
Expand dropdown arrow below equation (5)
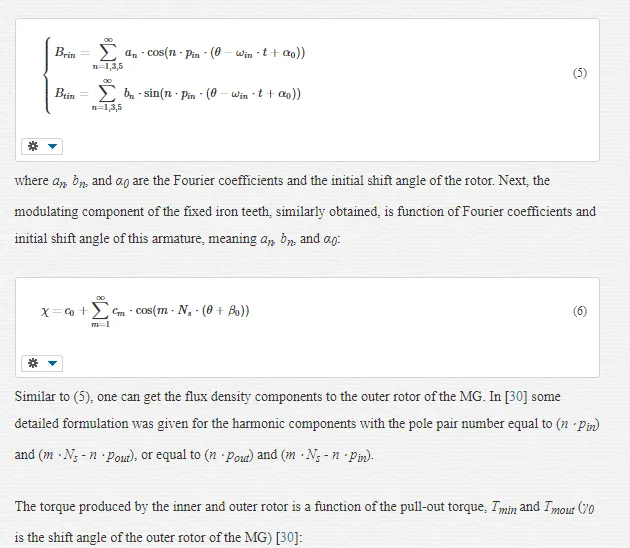pyautogui.click(x=52, y=146)
